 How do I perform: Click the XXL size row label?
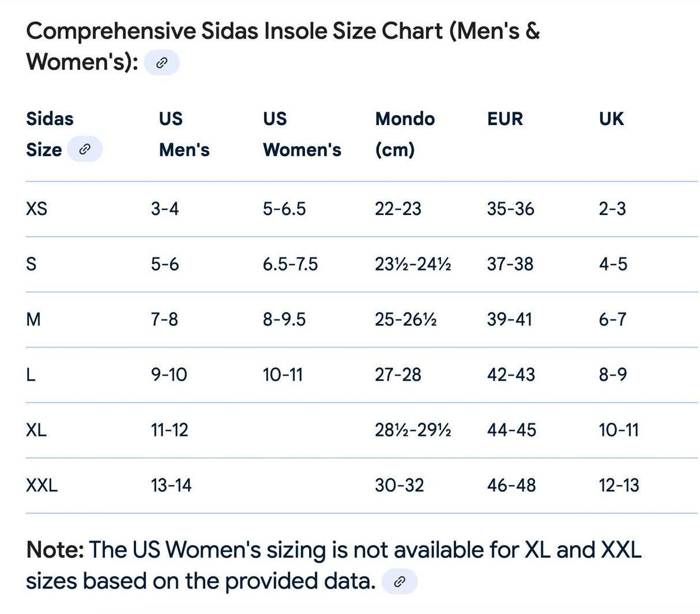pos(42,485)
